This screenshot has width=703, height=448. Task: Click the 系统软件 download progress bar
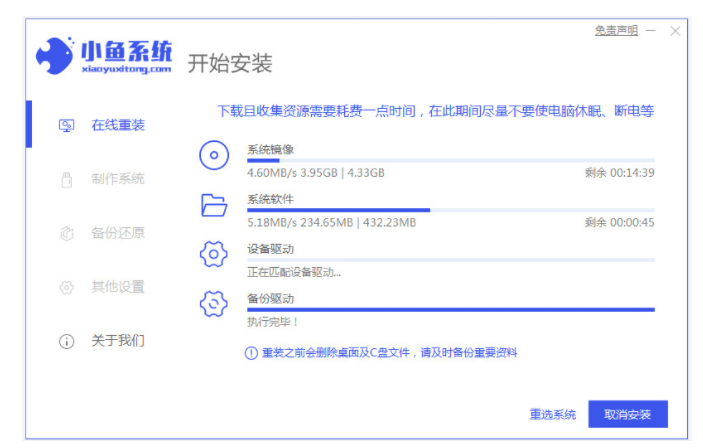click(450, 210)
